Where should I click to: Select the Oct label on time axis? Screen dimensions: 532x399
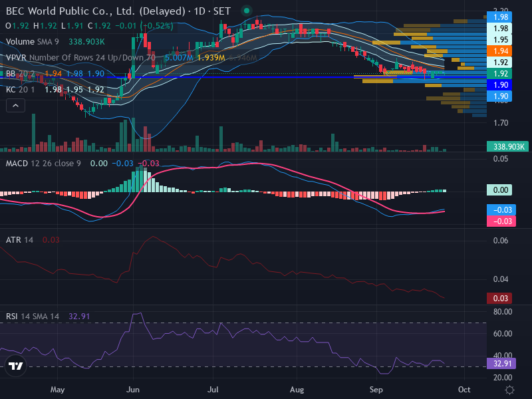click(464, 390)
